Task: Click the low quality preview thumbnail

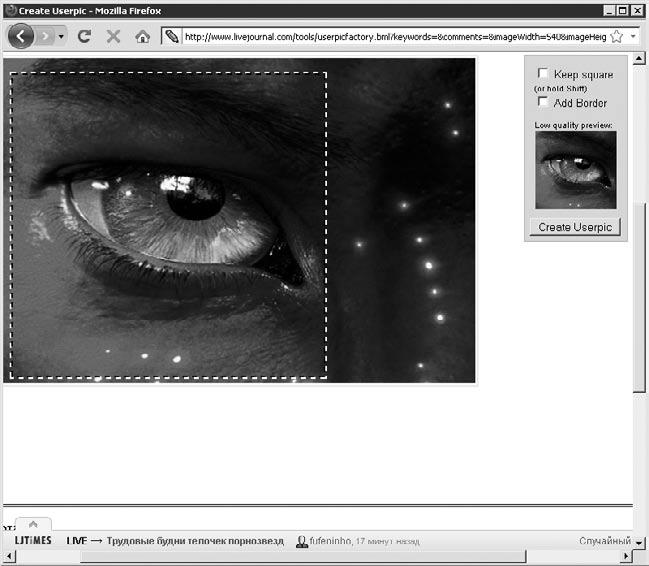Action: 575,170
